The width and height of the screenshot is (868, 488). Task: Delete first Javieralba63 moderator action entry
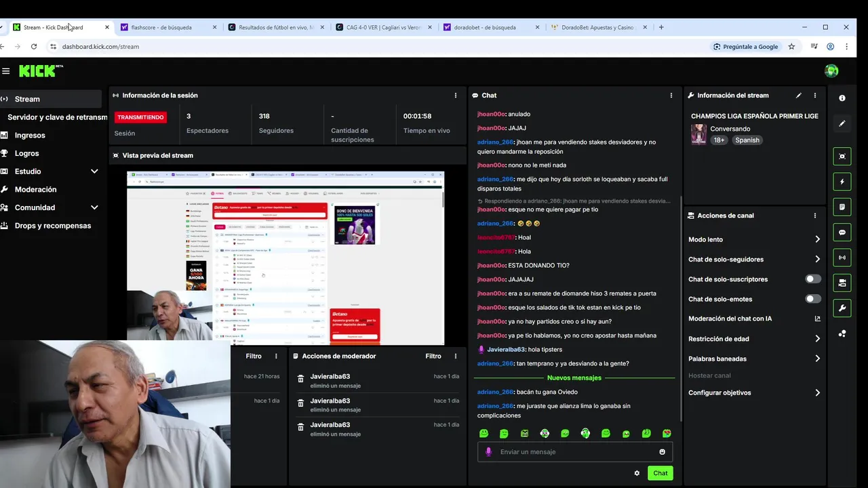301,379
